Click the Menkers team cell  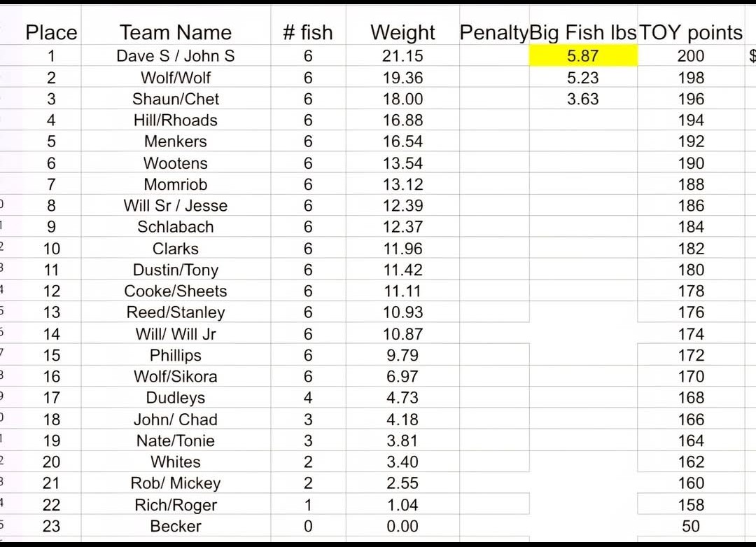[176, 141]
